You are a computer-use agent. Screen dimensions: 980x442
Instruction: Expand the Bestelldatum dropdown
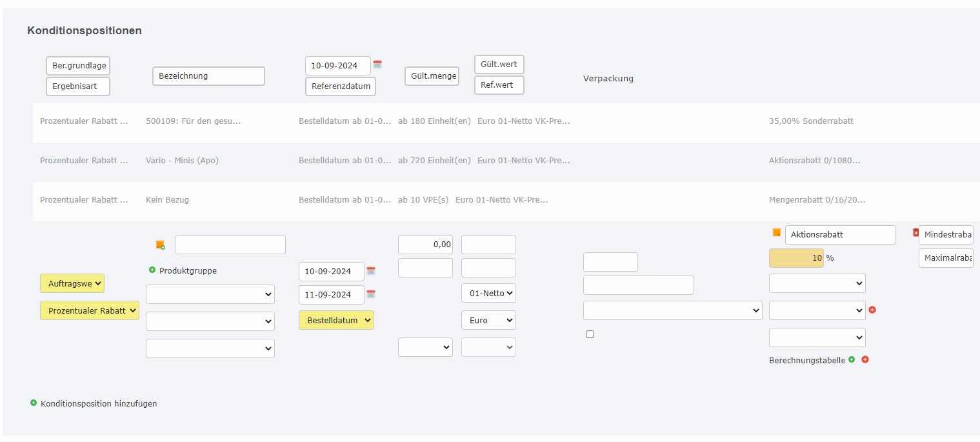coord(336,320)
